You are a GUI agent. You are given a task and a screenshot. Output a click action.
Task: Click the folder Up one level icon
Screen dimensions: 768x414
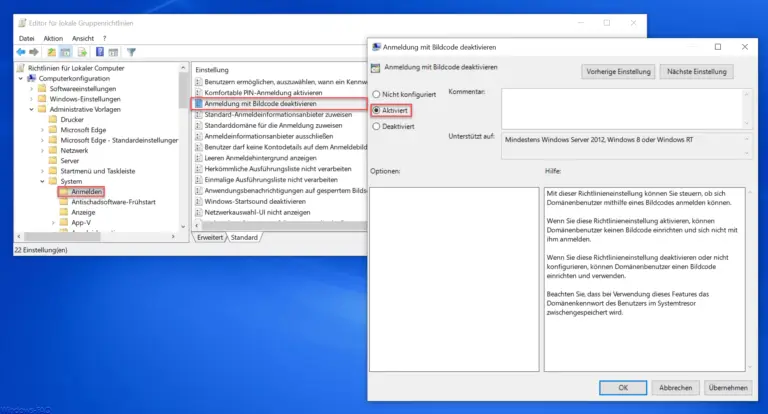[51, 52]
